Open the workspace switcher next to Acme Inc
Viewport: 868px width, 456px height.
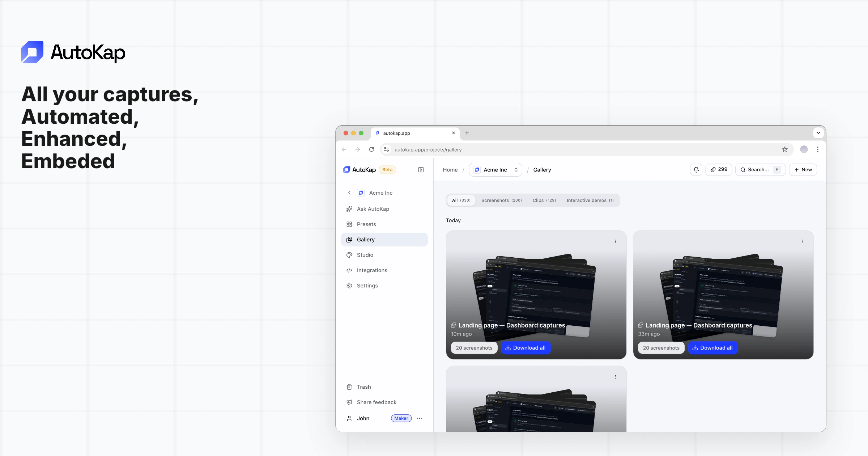[516, 169]
